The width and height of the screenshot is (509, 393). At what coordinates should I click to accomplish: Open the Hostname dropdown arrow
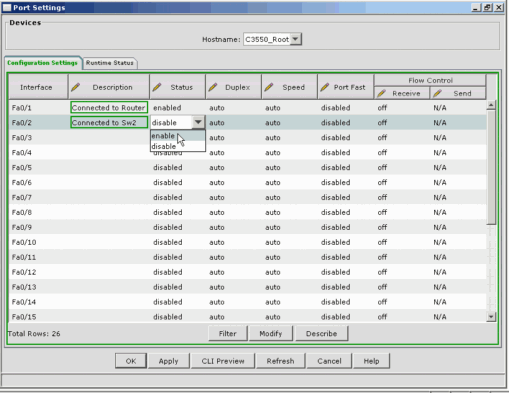pos(295,39)
